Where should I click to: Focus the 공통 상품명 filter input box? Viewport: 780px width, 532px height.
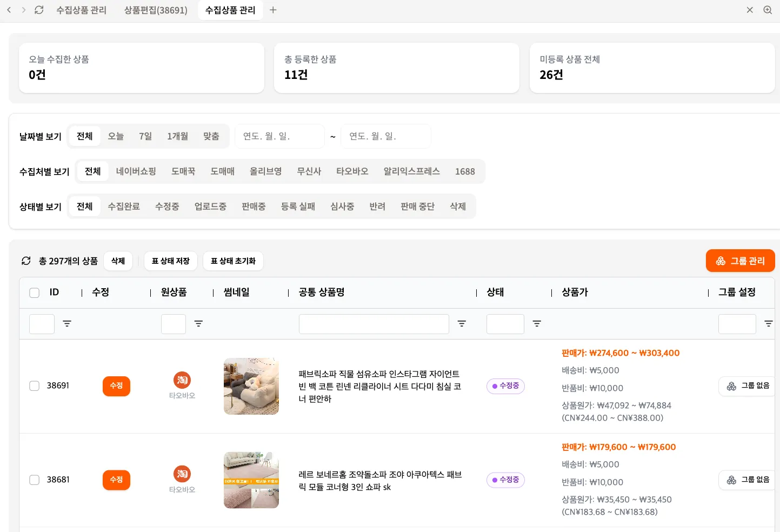(374, 324)
